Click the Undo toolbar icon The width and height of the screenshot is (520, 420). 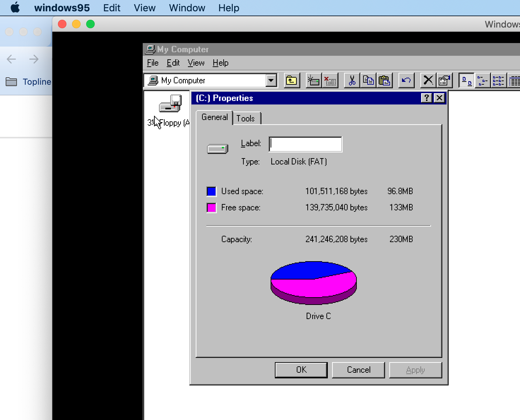(406, 80)
